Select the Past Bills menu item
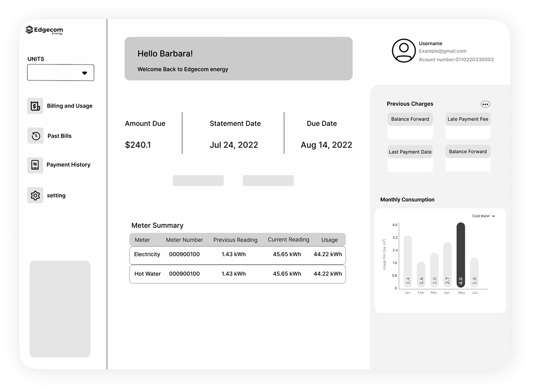 point(59,136)
